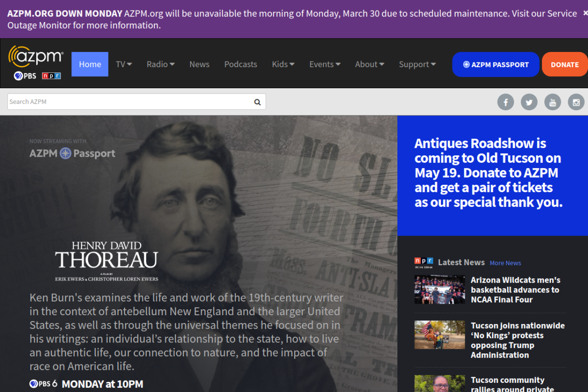Viewport: 588px width, 392px height.
Task: Open AZPM's Twitter page icon
Action: (529, 102)
